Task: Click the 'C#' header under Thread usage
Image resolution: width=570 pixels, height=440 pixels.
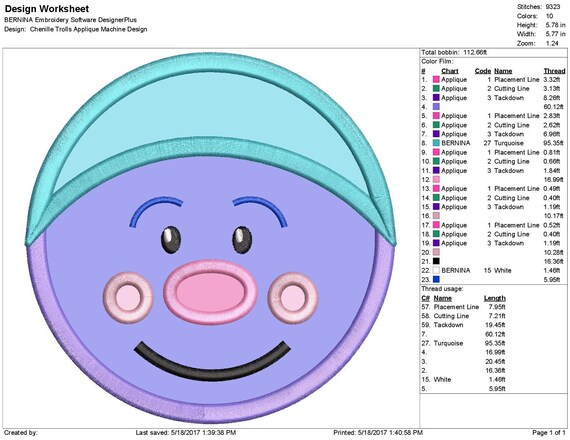Action: pos(426,298)
